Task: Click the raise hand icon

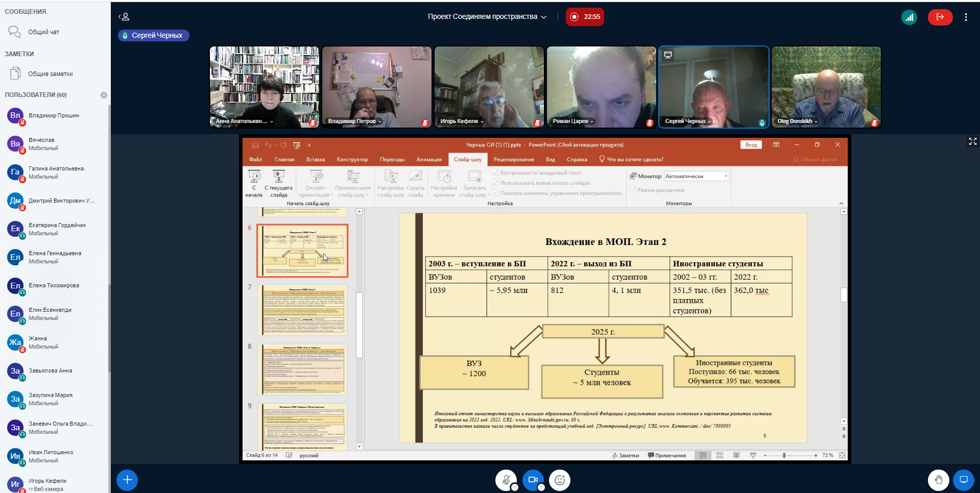Action: tap(938, 480)
